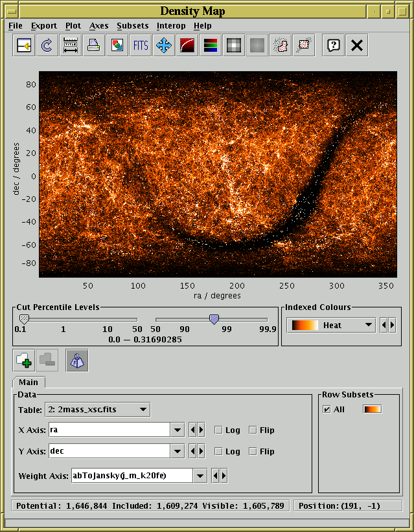Click the FITS export icon

(x=140, y=45)
